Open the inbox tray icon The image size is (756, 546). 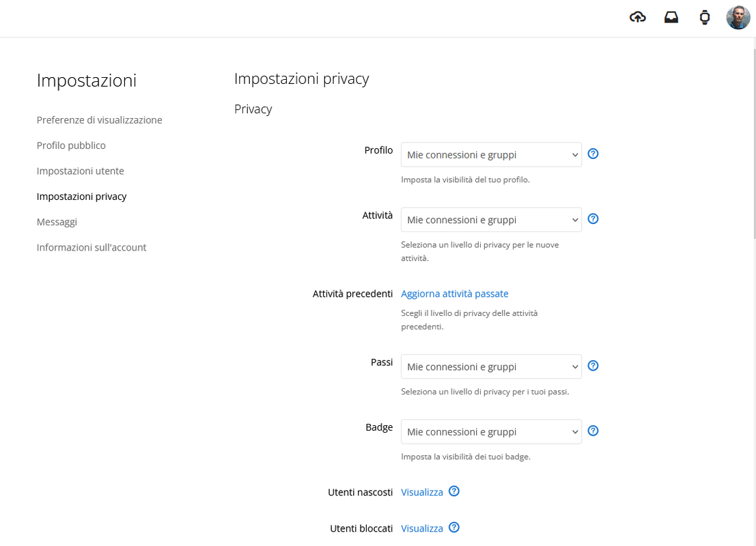pos(671,17)
